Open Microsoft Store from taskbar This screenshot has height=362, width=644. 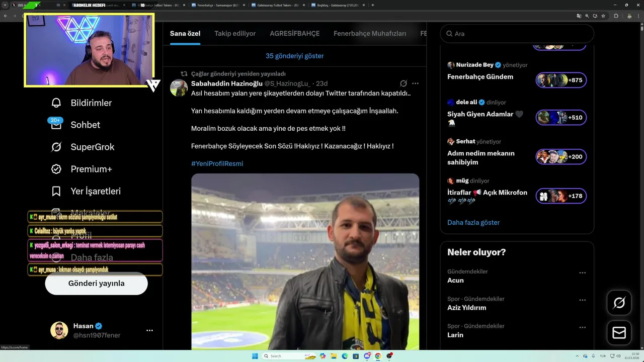tap(356, 356)
